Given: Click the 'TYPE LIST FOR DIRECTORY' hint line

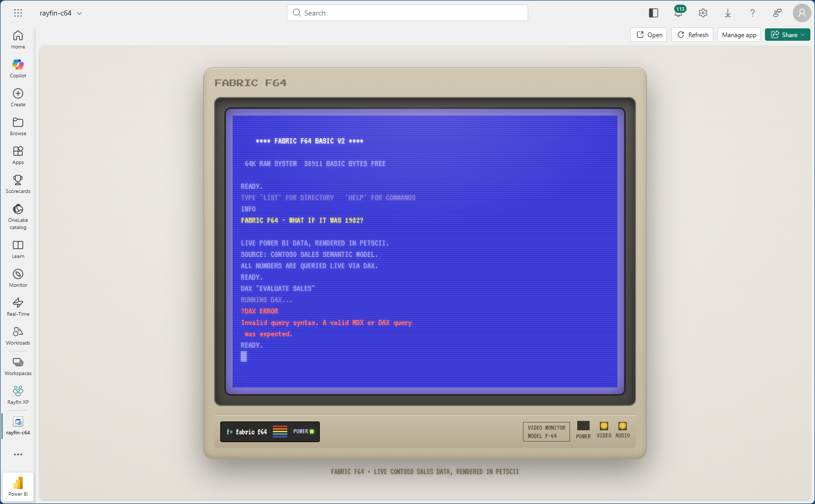Looking at the screenshot, I should point(328,198).
